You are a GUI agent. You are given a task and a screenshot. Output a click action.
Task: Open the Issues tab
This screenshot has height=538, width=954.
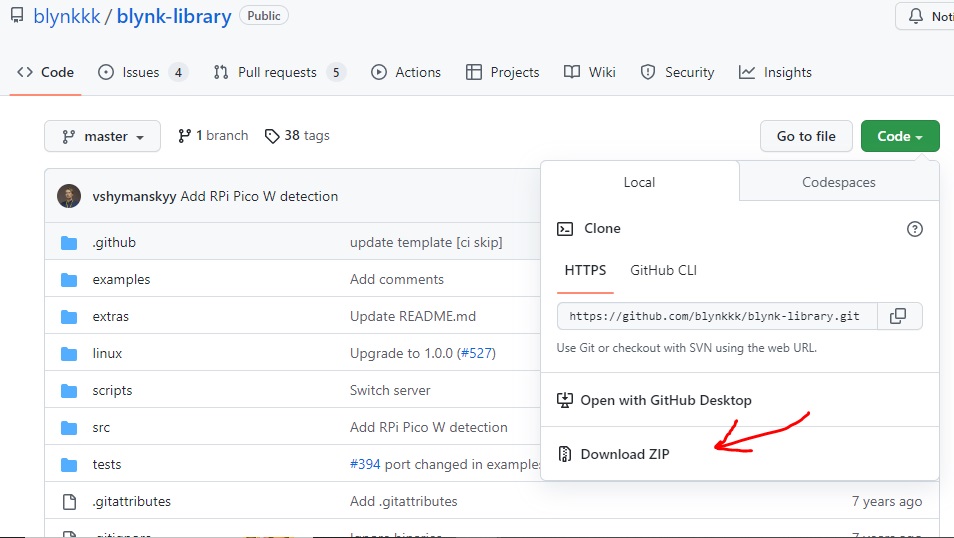pyautogui.click(x=143, y=72)
